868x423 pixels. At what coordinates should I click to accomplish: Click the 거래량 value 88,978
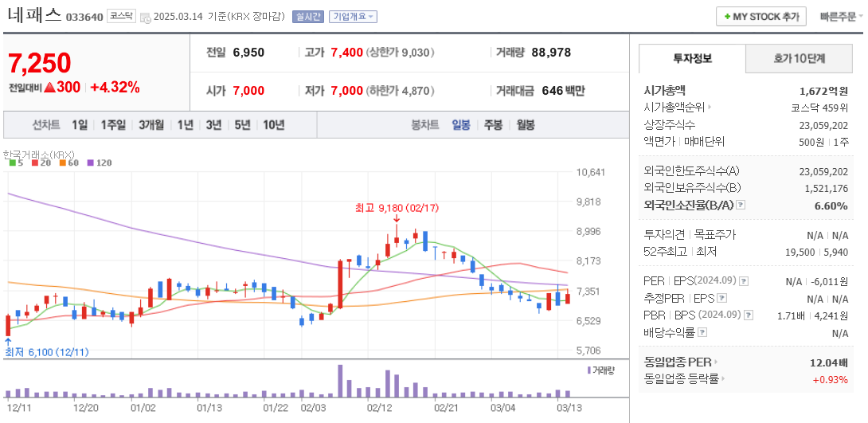[551, 53]
